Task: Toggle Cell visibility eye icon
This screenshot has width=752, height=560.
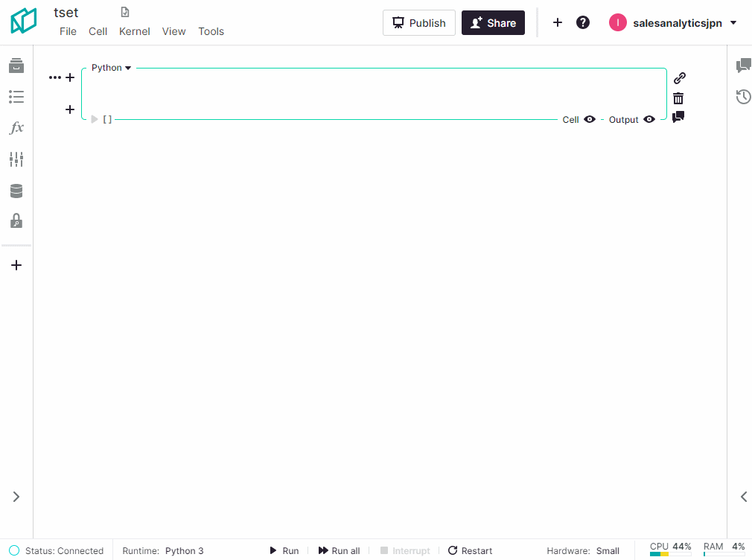Action: [590, 119]
